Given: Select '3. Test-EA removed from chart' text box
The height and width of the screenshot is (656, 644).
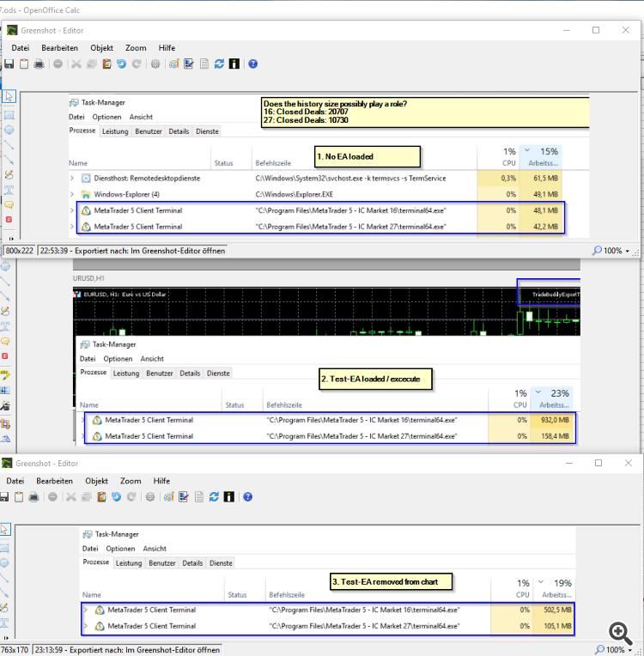Looking at the screenshot, I should pyautogui.click(x=391, y=582).
